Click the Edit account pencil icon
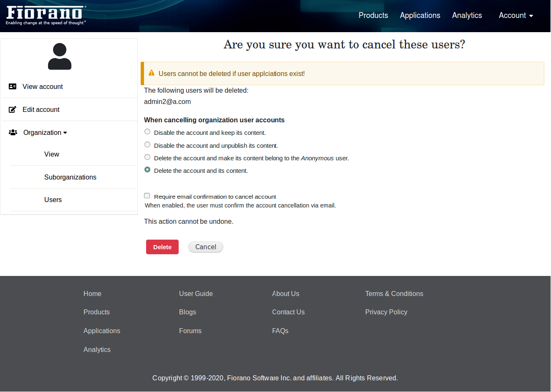Screen dimensions: 551x392 [x=13, y=109]
